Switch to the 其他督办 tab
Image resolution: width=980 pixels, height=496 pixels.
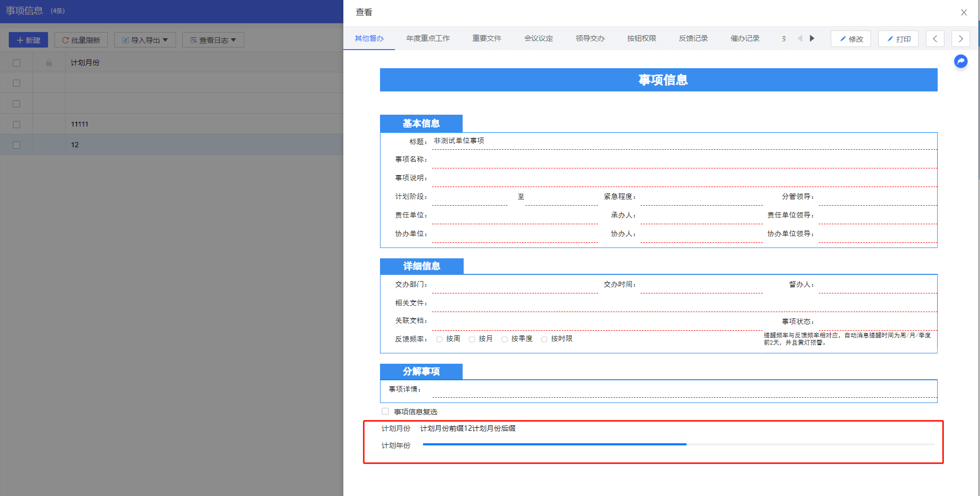click(x=369, y=38)
